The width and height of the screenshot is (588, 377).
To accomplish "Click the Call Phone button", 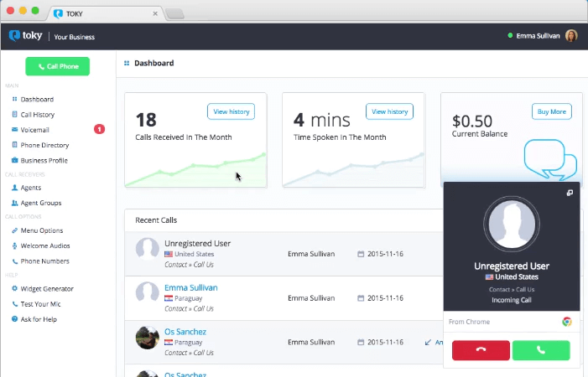I will 57,66.
